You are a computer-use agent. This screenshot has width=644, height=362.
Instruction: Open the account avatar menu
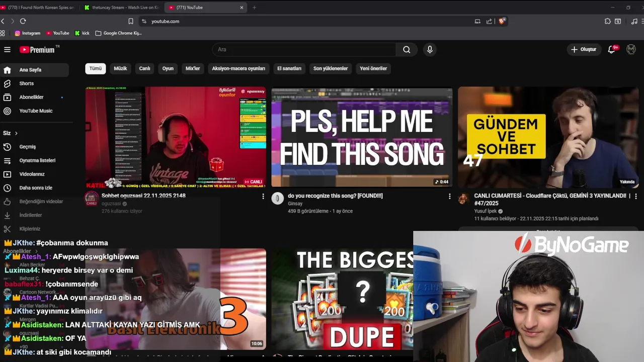tap(631, 49)
